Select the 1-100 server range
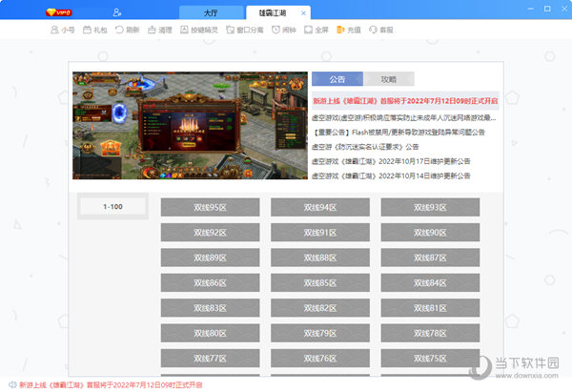 pos(112,207)
